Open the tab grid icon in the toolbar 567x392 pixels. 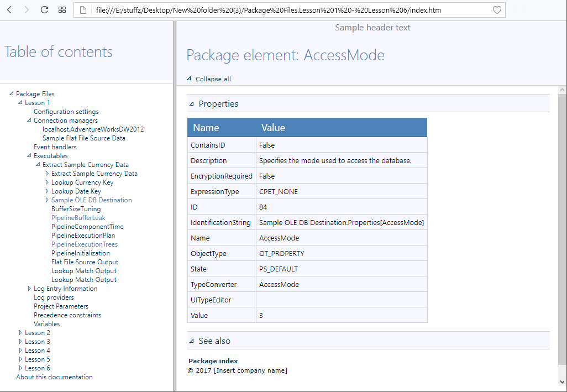click(x=62, y=9)
